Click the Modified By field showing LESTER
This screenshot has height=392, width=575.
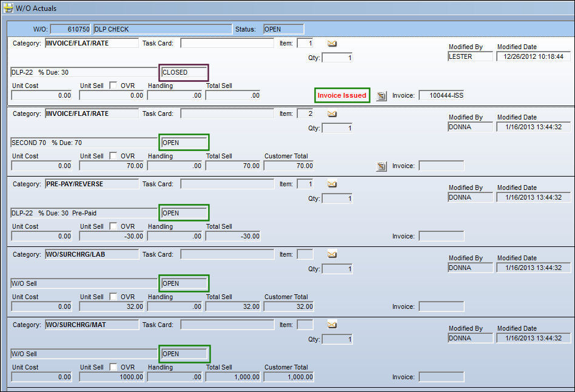(x=471, y=56)
